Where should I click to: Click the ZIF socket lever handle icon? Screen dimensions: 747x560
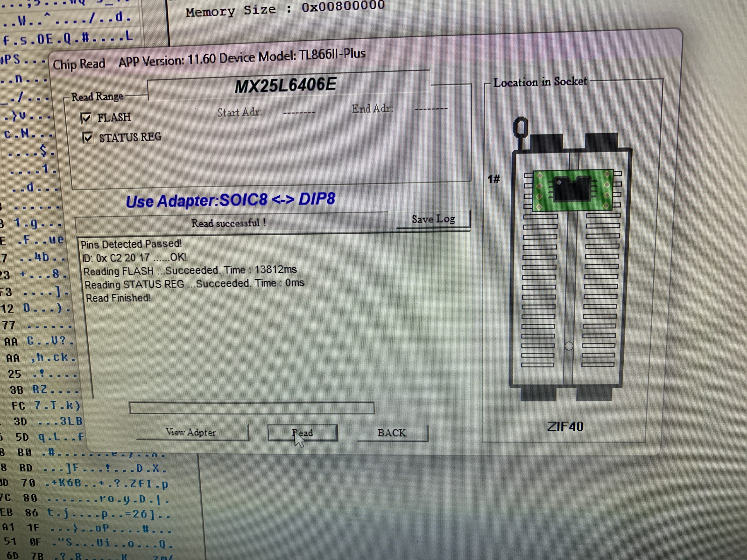coord(520,128)
